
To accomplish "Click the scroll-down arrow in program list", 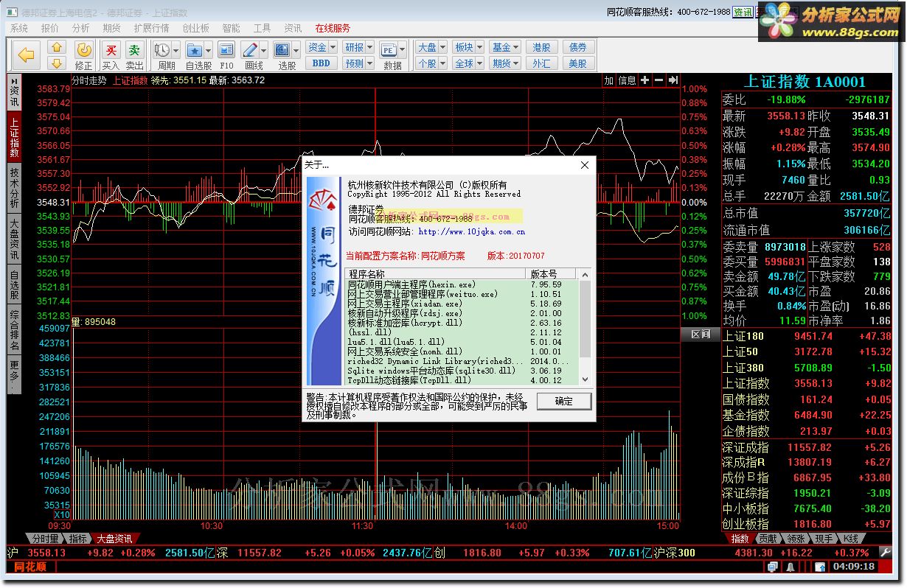I will [x=585, y=379].
